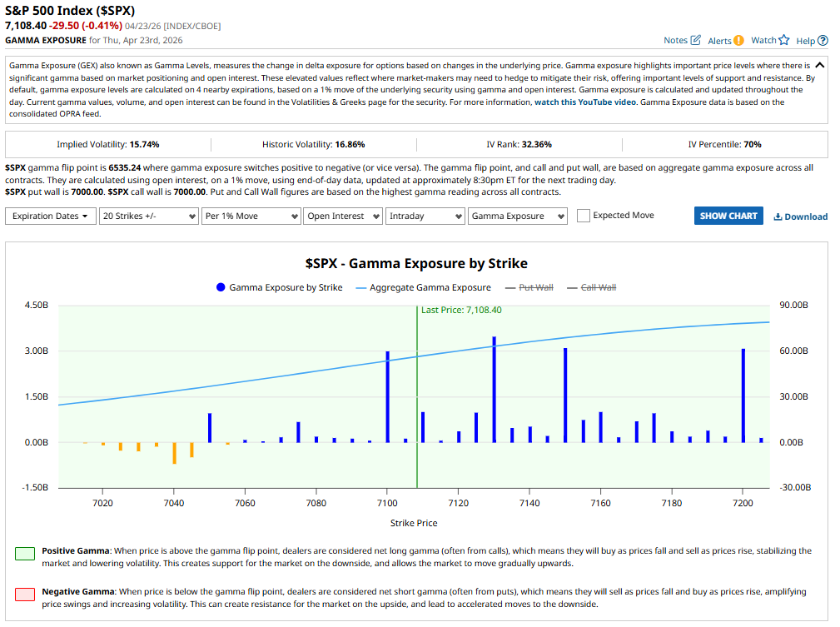
Task: Open the Intraday selector
Action: click(425, 216)
